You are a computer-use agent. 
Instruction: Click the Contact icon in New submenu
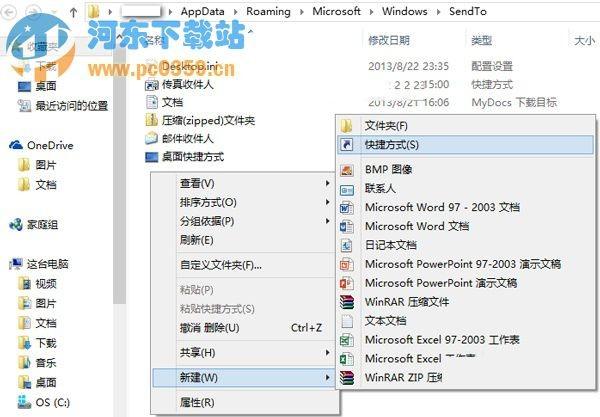click(347, 189)
